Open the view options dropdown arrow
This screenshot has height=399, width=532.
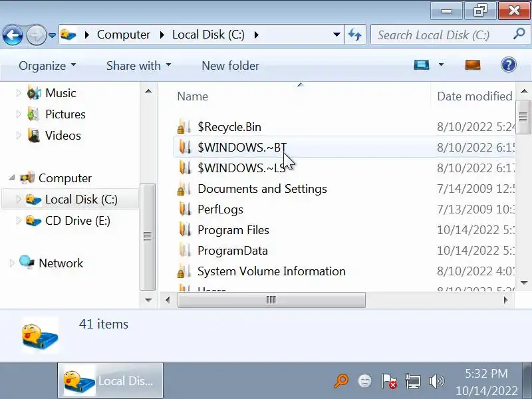coord(441,65)
